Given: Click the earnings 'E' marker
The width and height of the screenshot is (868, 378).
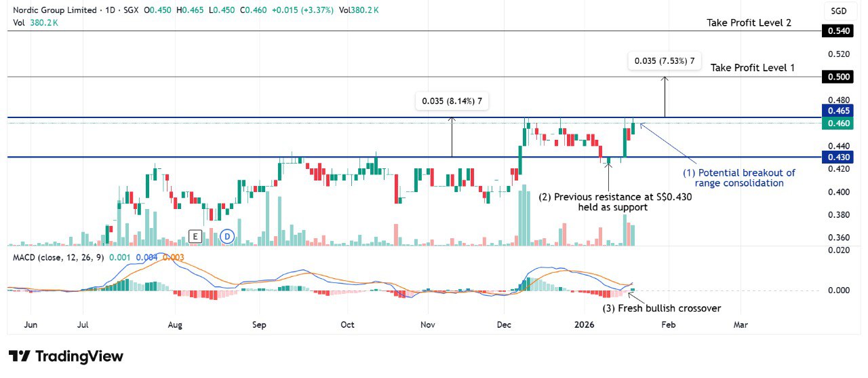Looking at the screenshot, I should pos(195,236).
